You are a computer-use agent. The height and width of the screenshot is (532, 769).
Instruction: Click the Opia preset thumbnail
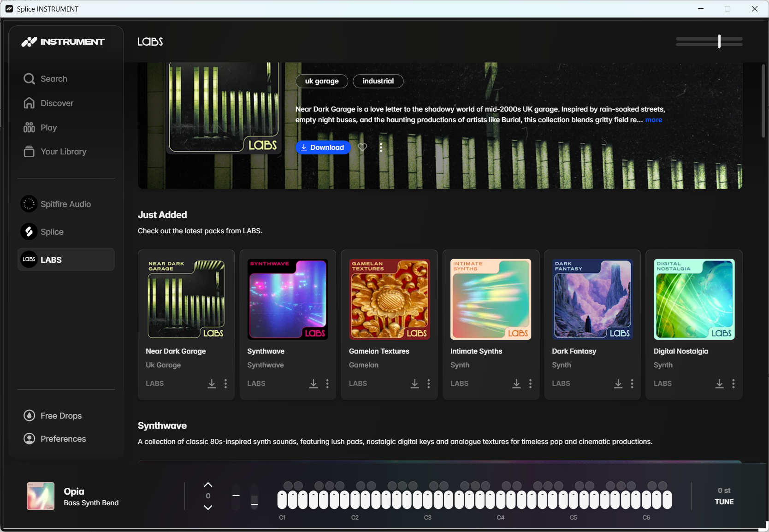click(41, 496)
